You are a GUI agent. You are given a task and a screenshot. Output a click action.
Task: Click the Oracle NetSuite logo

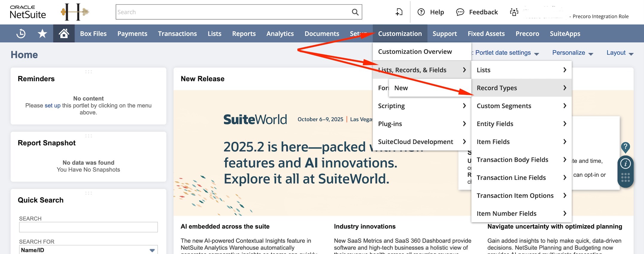[x=28, y=12]
